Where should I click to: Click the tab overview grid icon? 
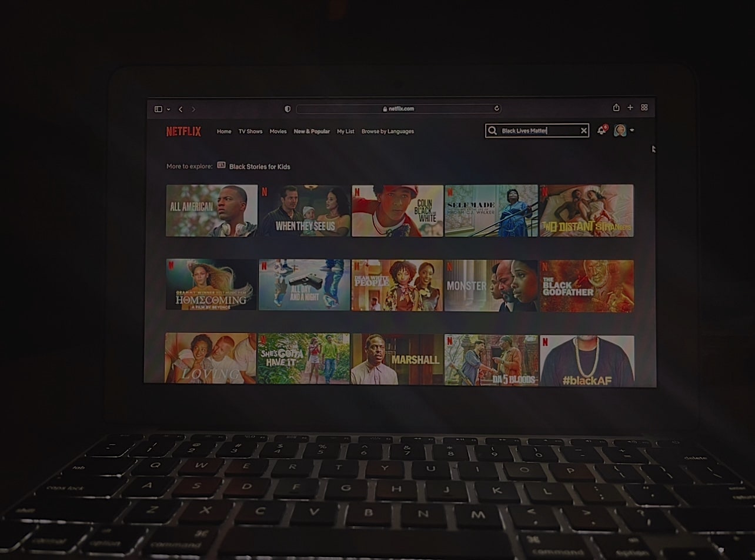(644, 108)
